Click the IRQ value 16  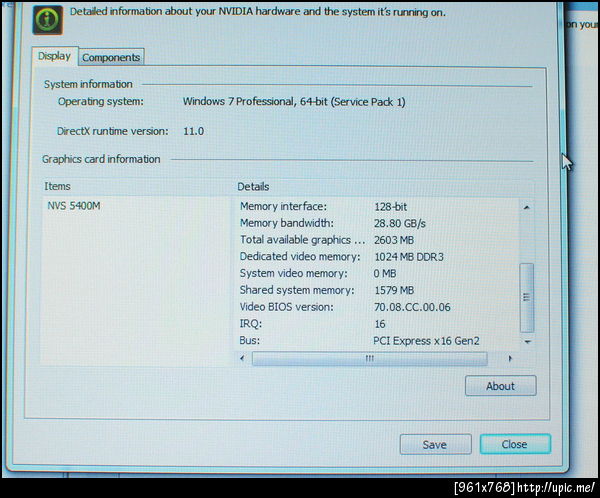380,324
